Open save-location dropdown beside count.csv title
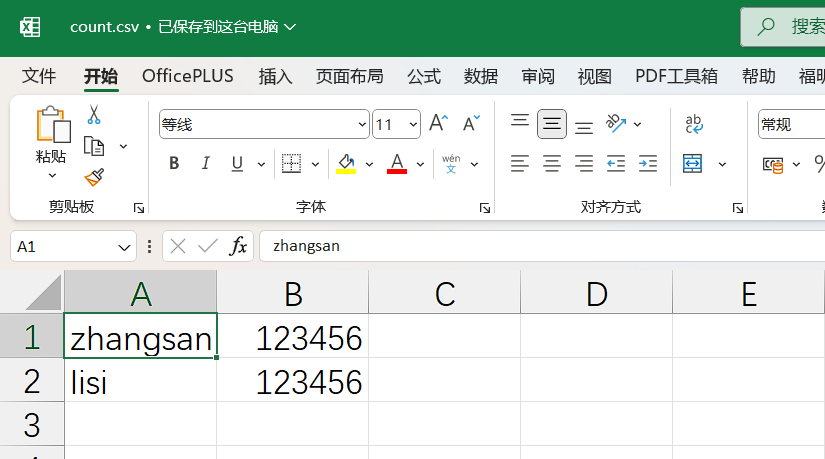Image resolution: width=825 pixels, height=459 pixels. (x=290, y=27)
